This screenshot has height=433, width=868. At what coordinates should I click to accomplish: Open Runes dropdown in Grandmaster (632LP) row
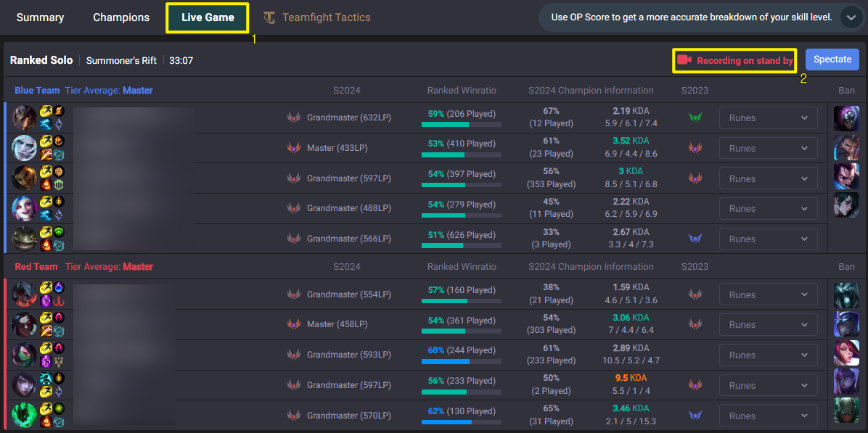click(769, 117)
